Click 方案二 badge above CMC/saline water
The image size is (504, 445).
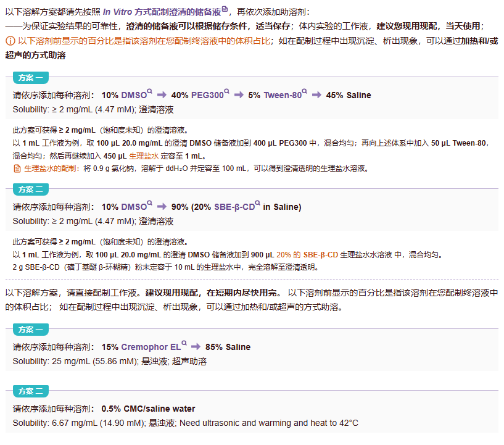[31, 391]
